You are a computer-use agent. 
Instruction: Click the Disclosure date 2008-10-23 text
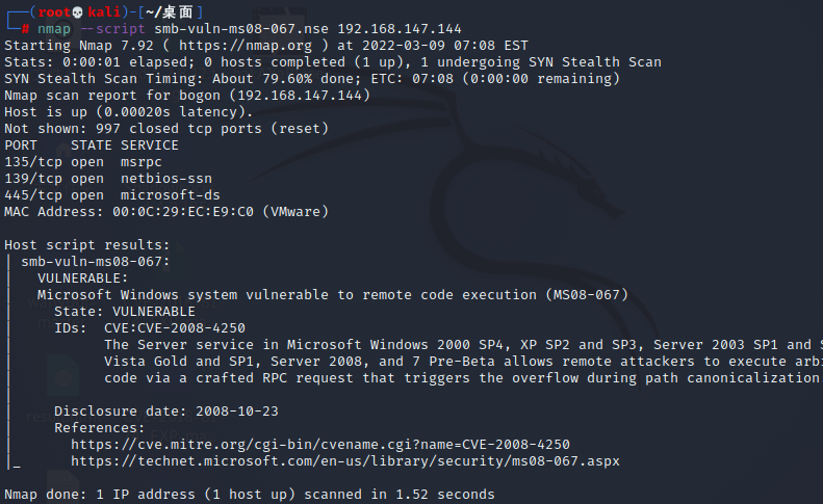tap(166, 411)
